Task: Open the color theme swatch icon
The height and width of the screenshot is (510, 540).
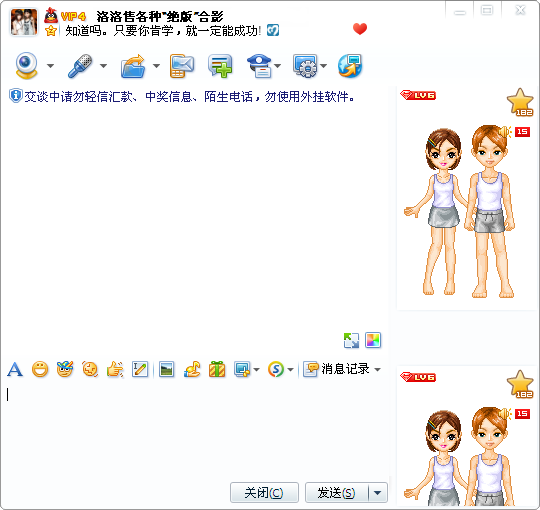Action: pos(373,340)
